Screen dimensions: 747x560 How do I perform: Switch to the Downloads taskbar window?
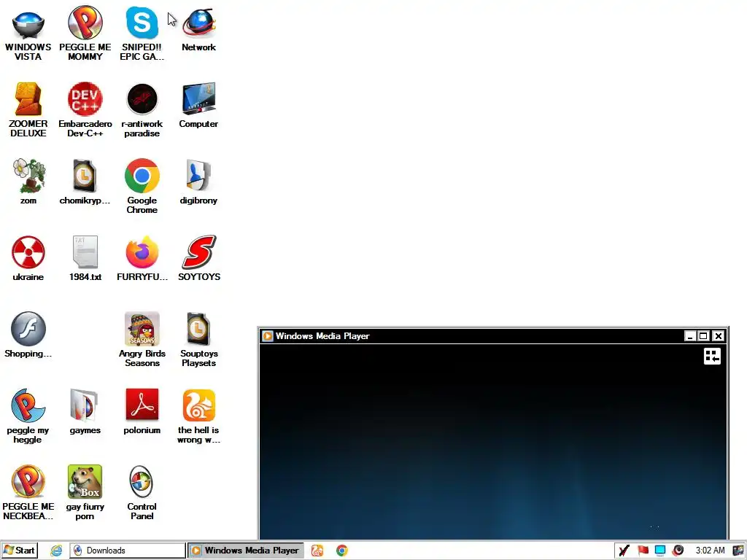(x=127, y=551)
